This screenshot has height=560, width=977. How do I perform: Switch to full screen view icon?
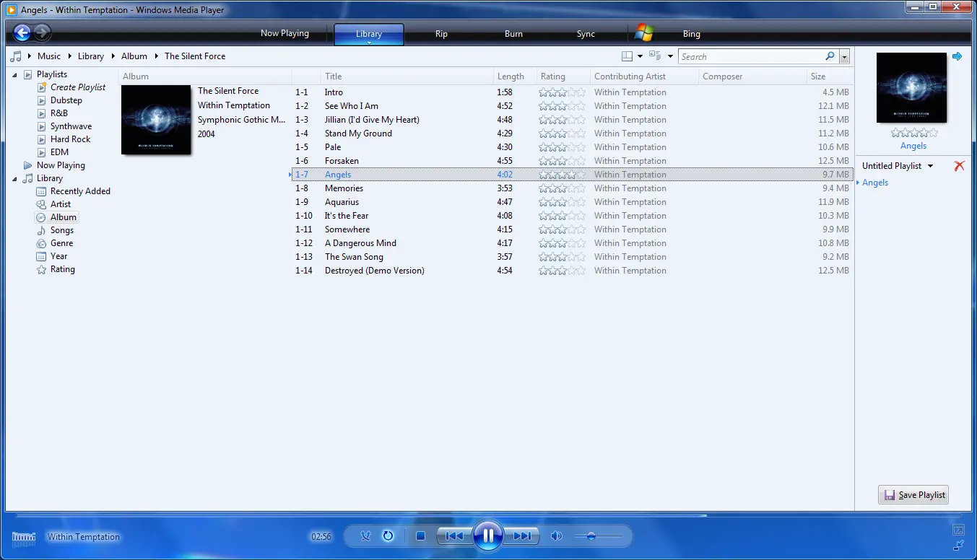(958, 530)
